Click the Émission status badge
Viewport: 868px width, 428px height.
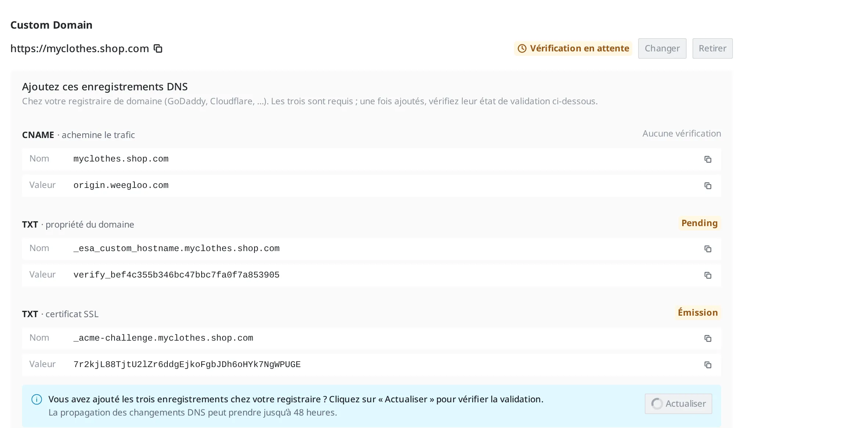pyautogui.click(x=698, y=313)
